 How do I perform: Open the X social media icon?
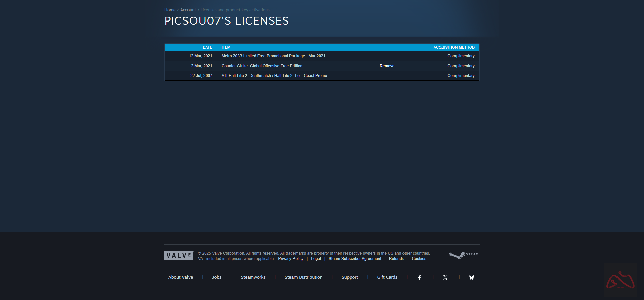pos(445,277)
